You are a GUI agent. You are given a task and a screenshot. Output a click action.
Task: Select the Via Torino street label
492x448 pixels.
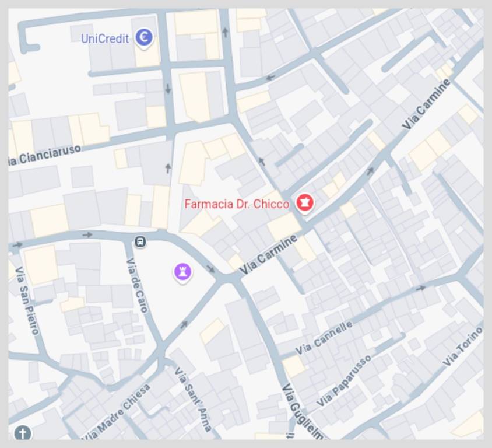click(x=462, y=346)
